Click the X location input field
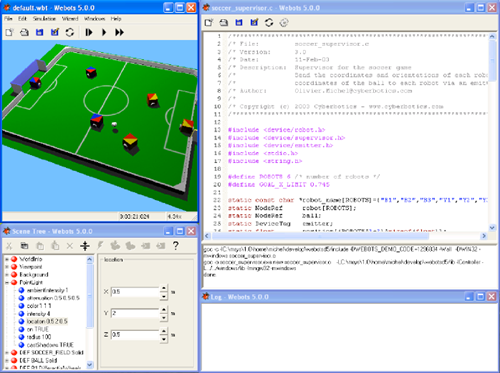The height and width of the screenshot is (373, 500). 135,292
